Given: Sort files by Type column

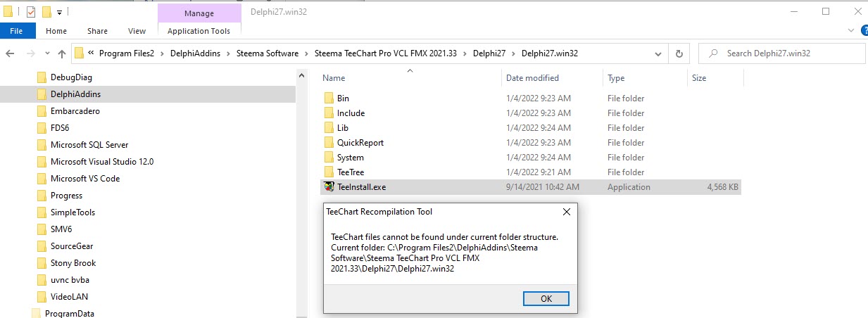Looking at the screenshot, I should click(616, 78).
